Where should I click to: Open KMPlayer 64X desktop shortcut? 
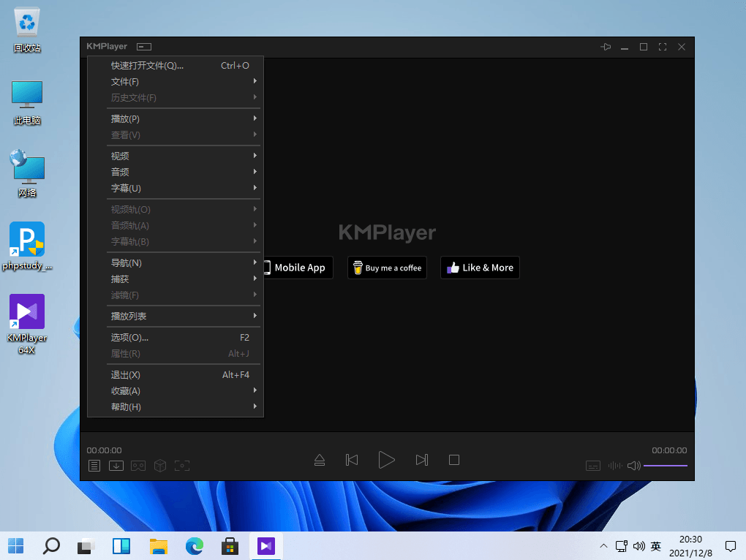pos(27,324)
